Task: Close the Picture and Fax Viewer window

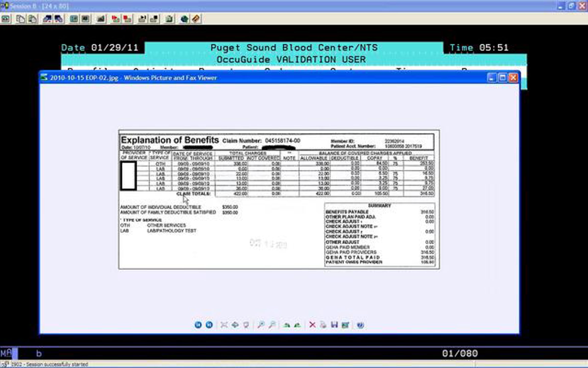Action: coord(513,78)
